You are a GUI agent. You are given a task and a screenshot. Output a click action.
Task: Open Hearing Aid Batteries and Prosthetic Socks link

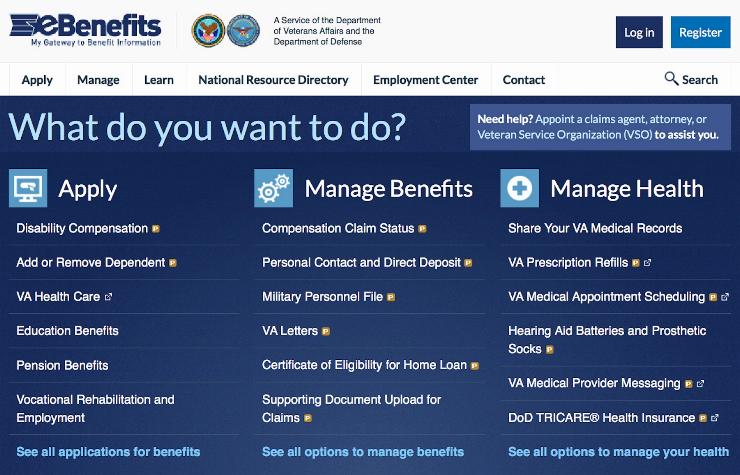pos(607,339)
